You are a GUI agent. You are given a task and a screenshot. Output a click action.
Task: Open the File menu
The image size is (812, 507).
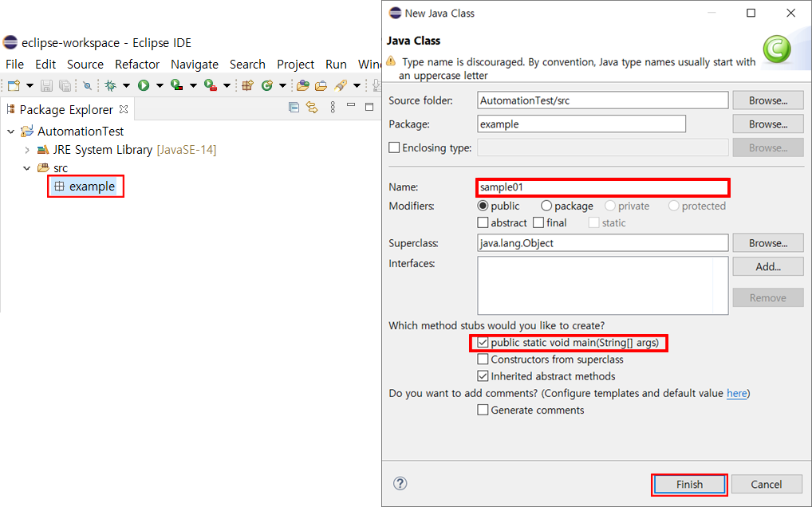(14, 64)
